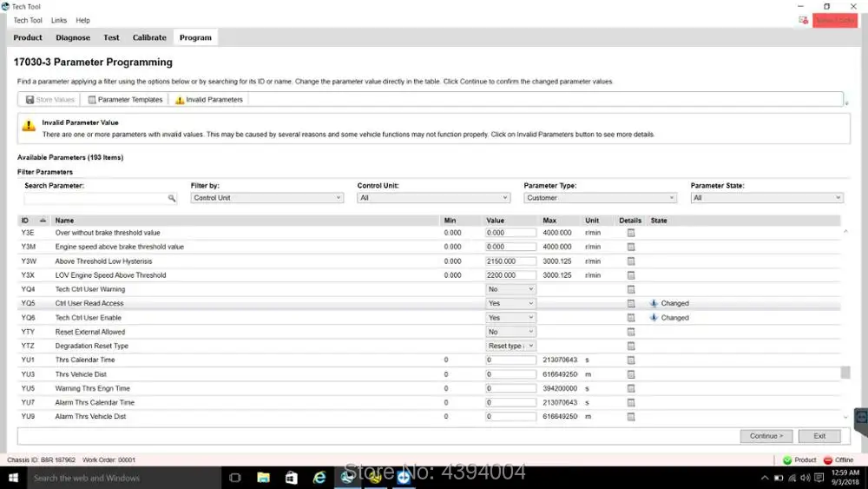The height and width of the screenshot is (489, 868).
Task: Open the Windows Store taskbar icon
Action: [291, 478]
